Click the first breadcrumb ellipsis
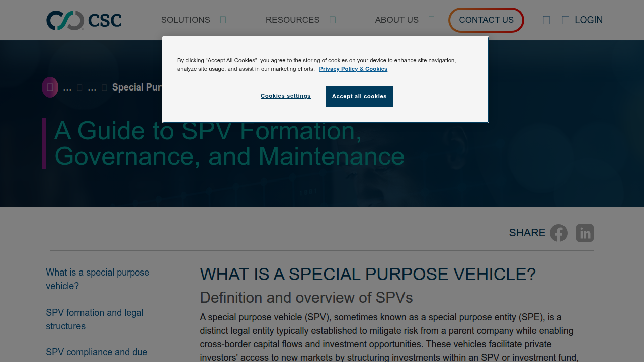This screenshot has width=644, height=362. tap(67, 88)
